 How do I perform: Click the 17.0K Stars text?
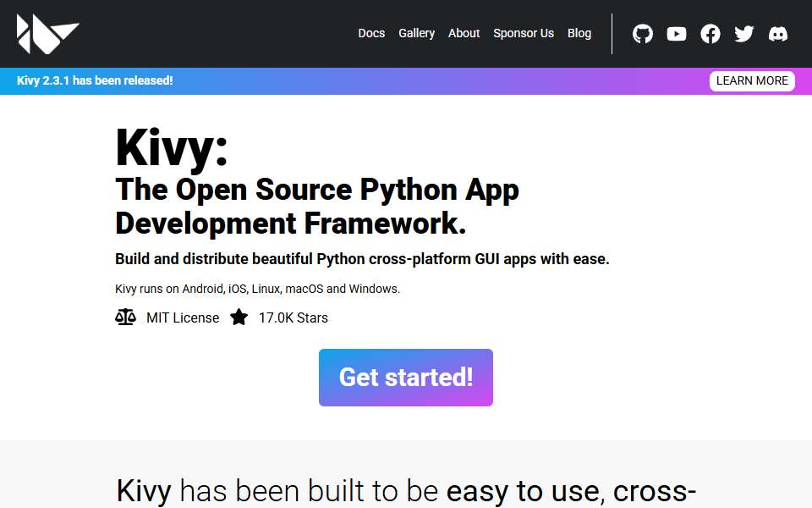click(x=294, y=317)
